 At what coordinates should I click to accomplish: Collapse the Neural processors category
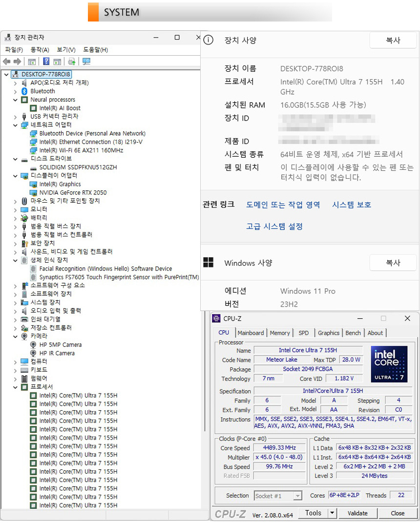[x=15, y=100]
